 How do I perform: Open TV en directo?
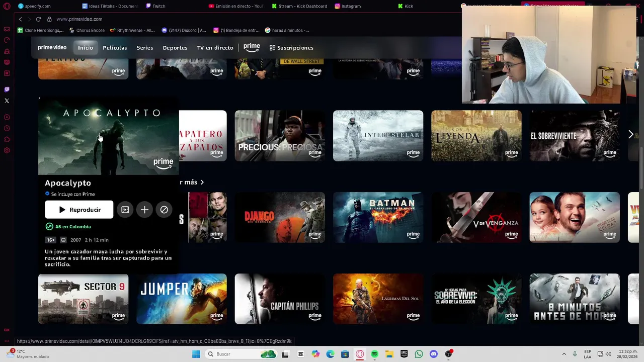(215, 48)
